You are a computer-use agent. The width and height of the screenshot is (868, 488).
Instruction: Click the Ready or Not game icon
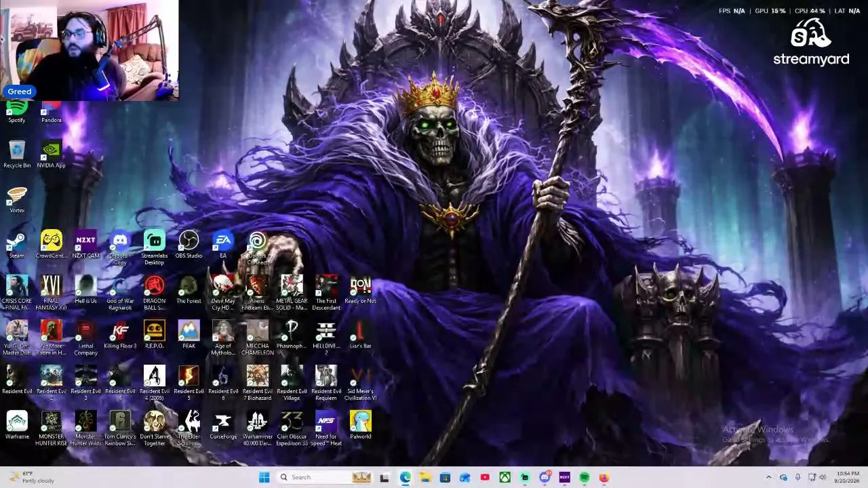[x=361, y=290]
